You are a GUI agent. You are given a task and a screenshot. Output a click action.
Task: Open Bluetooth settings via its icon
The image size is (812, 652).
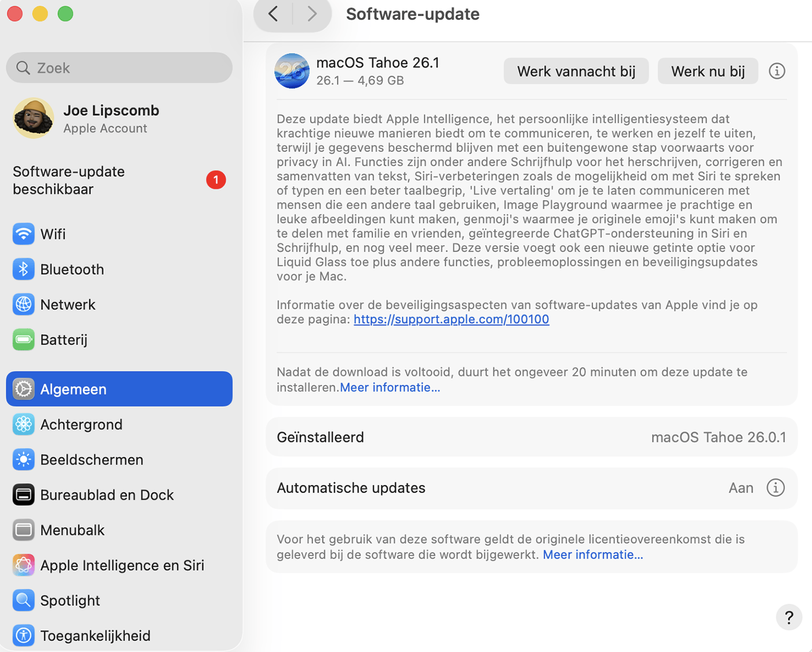(x=23, y=269)
